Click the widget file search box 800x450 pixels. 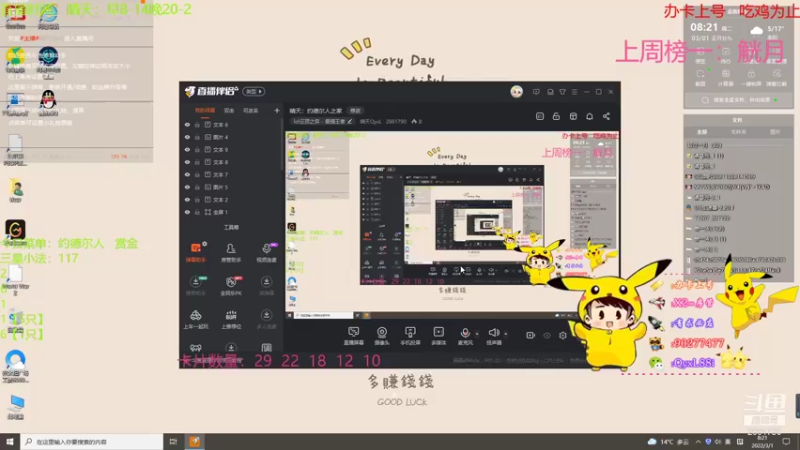pyautogui.click(x=738, y=100)
